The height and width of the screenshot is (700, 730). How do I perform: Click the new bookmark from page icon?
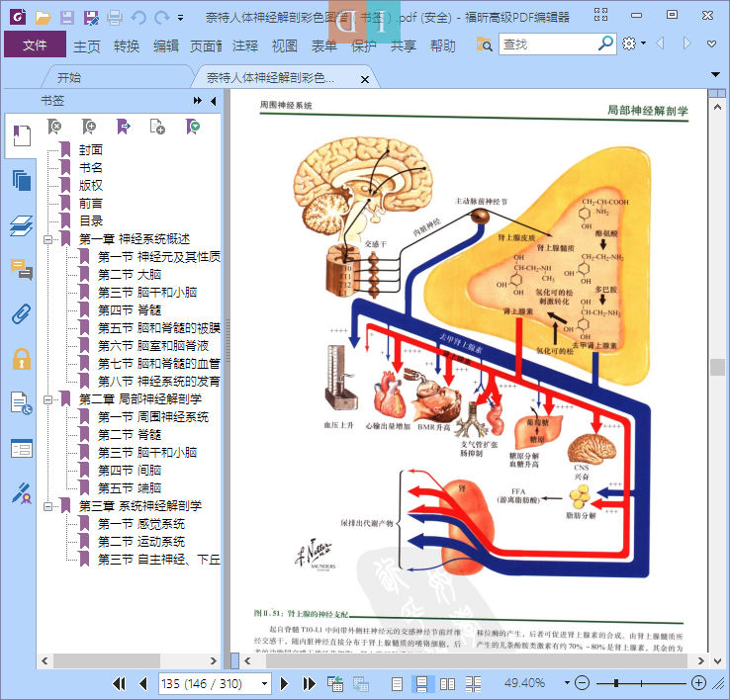[158, 127]
